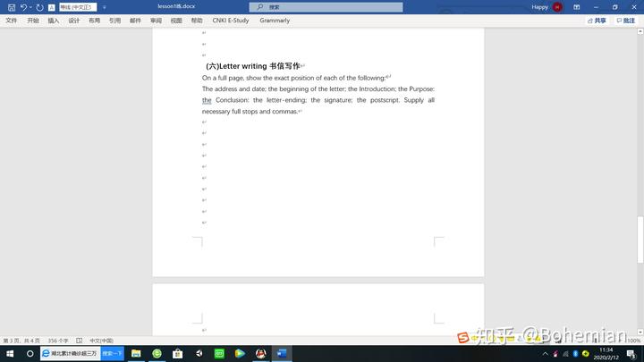
Task: Click the 共享 share button
Action: pos(597,21)
